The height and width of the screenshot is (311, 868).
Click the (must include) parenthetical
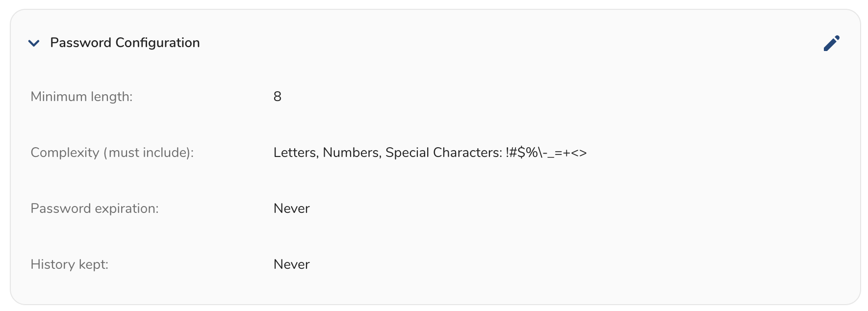pos(148,153)
